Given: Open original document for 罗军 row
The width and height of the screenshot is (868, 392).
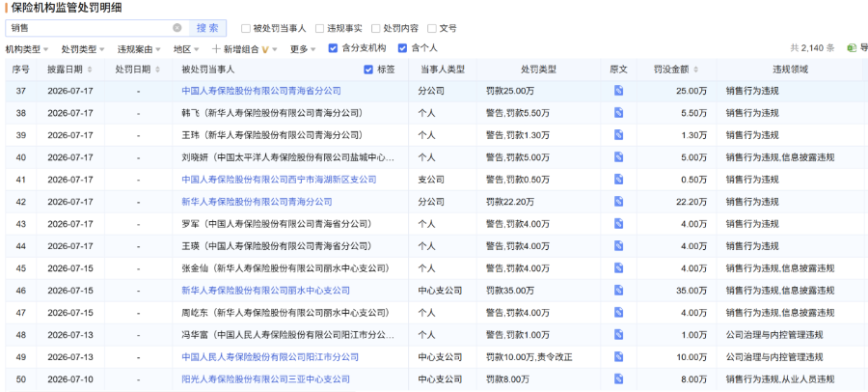Looking at the screenshot, I should [x=618, y=224].
